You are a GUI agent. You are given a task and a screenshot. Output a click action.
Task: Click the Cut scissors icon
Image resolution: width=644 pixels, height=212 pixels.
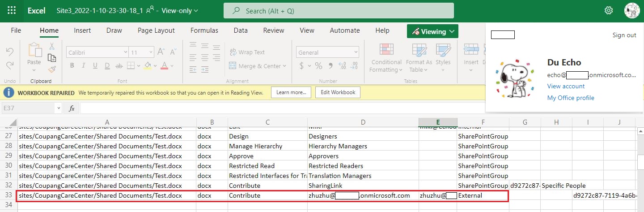coord(52,46)
